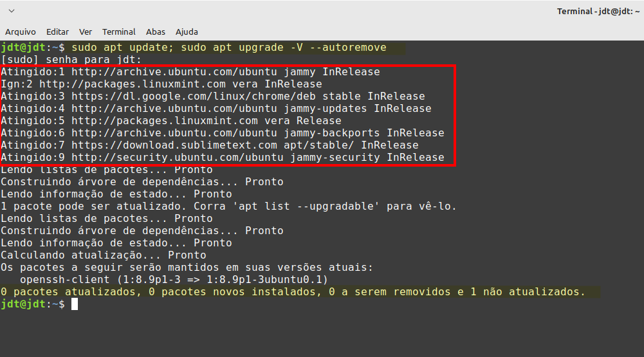Click the terminal cursor at the last prompt
644x357 pixels.
(75, 304)
